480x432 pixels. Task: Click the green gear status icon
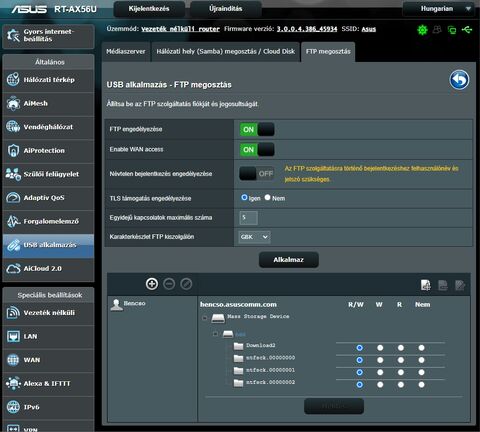point(422,30)
